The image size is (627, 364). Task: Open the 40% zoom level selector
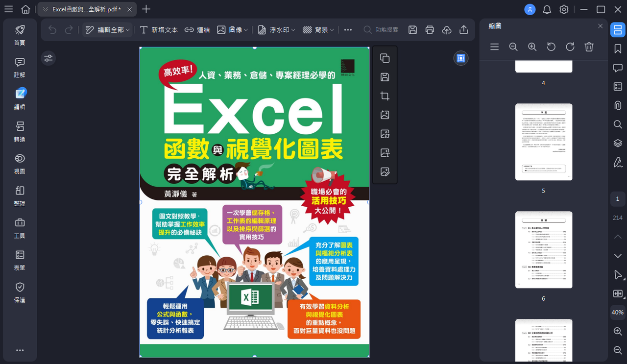(x=618, y=312)
